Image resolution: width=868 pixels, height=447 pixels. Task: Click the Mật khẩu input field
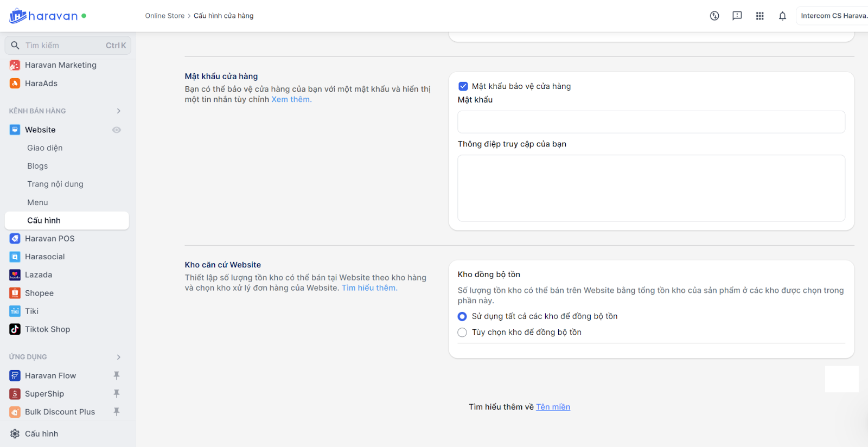click(651, 122)
